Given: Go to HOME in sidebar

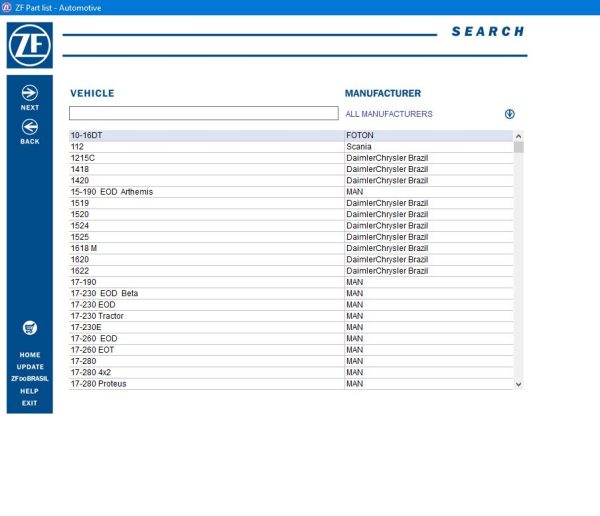Looking at the screenshot, I should 30,355.
